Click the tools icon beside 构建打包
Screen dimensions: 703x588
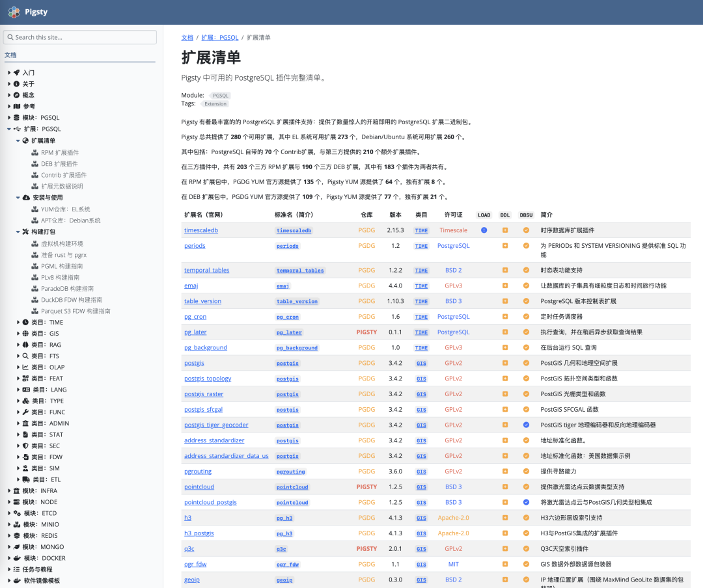(x=25, y=232)
